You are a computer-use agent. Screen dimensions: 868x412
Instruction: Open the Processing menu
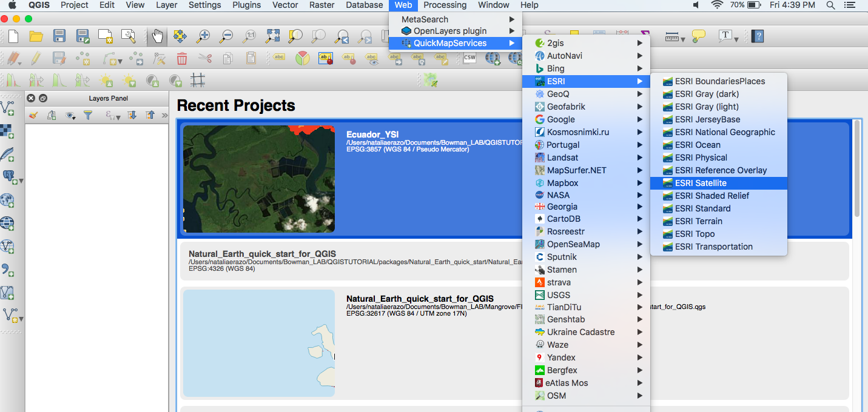[x=445, y=5]
